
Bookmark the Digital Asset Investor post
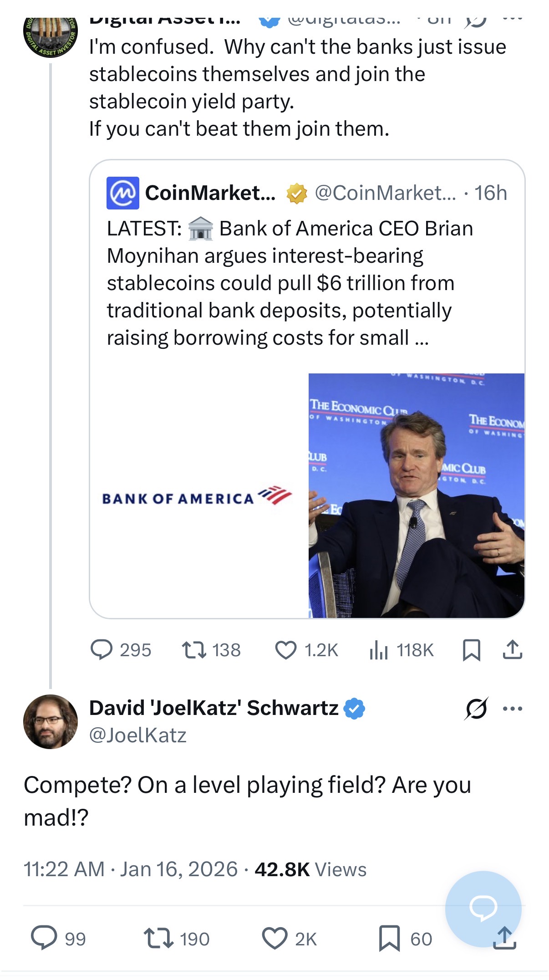(x=471, y=650)
